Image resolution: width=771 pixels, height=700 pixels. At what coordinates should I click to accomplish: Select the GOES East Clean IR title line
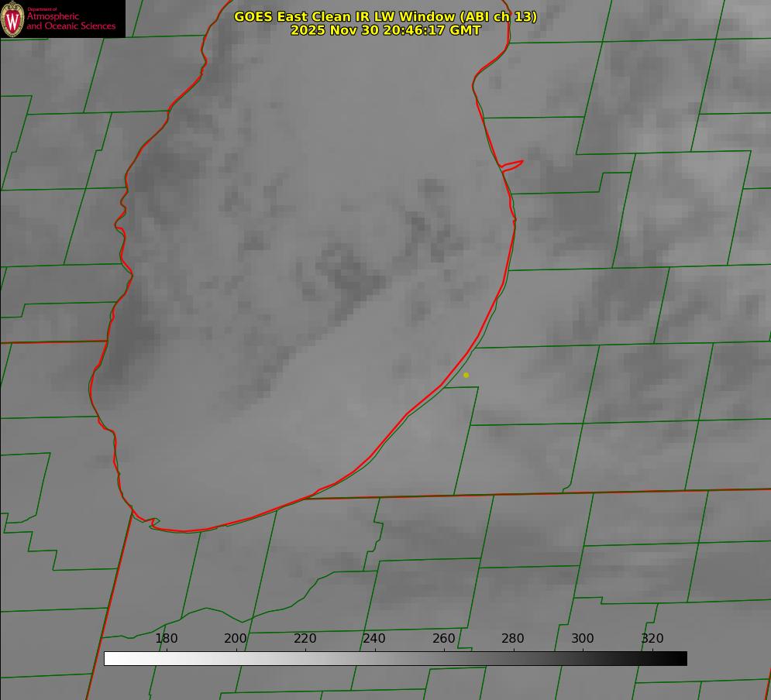click(385, 16)
